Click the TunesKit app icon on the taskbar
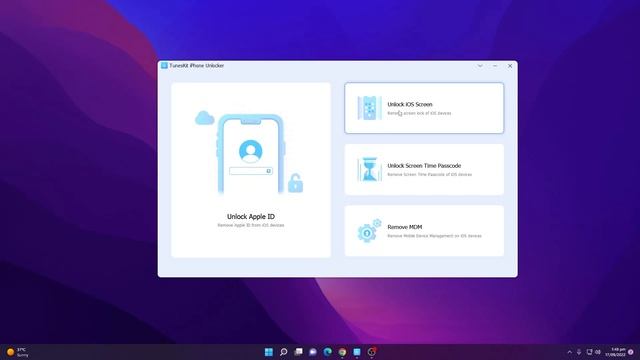640x360 pixels. tap(357, 352)
